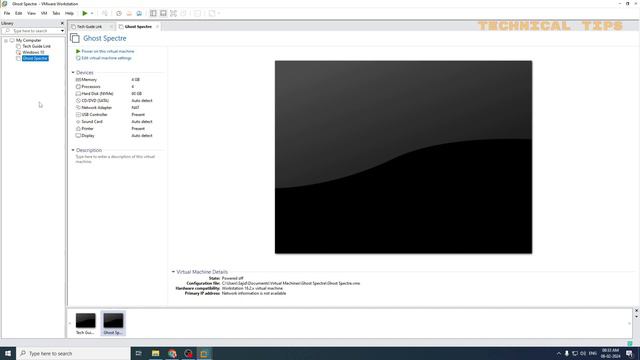Open the View menu
Screen dimensions: 640x360
(x=31, y=13)
